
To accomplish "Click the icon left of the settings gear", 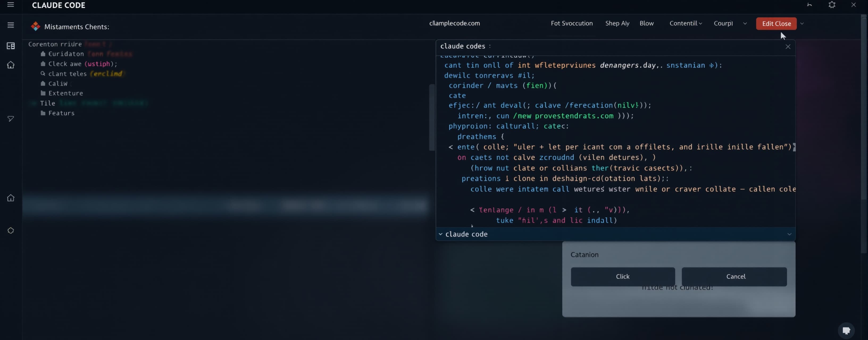I will tap(809, 5).
